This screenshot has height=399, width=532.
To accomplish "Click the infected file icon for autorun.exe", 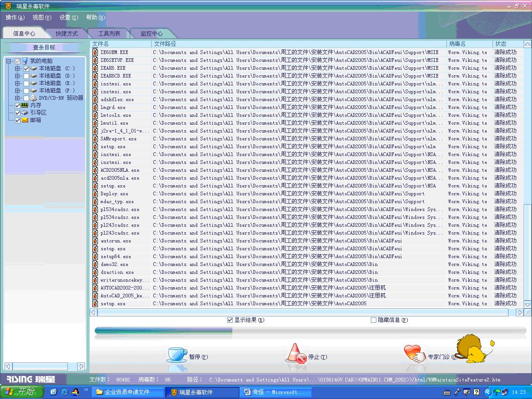I will click(x=95, y=241).
